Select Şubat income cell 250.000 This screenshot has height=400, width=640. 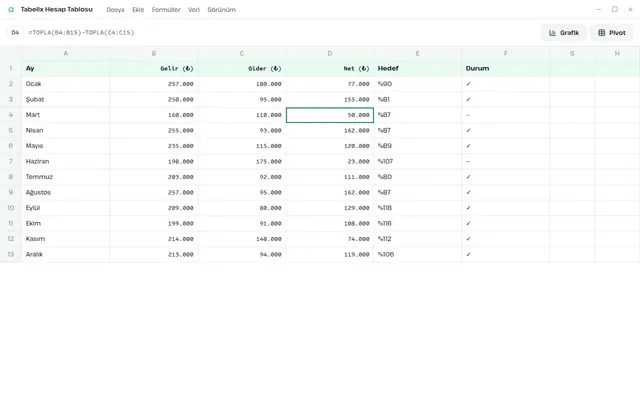[153, 99]
